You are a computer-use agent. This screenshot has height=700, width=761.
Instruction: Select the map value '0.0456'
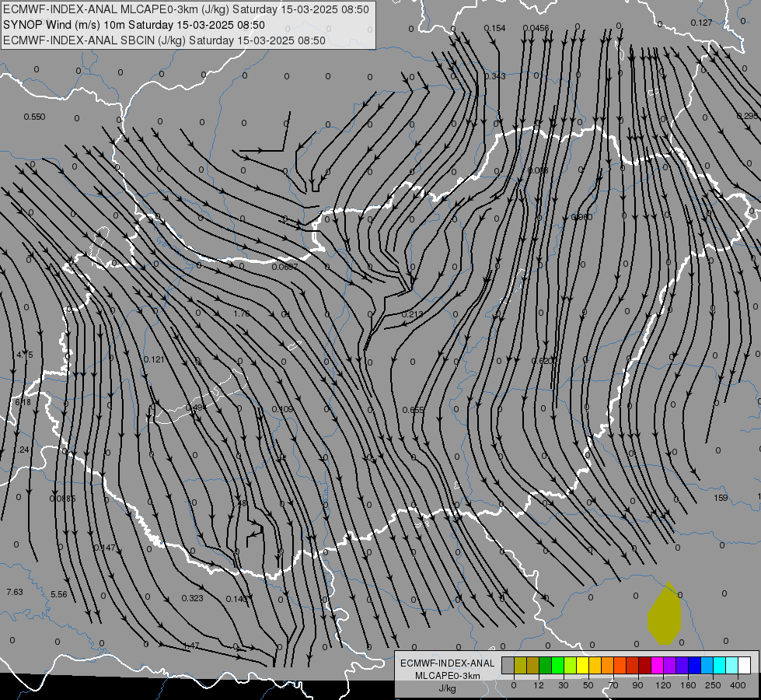click(x=536, y=28)
